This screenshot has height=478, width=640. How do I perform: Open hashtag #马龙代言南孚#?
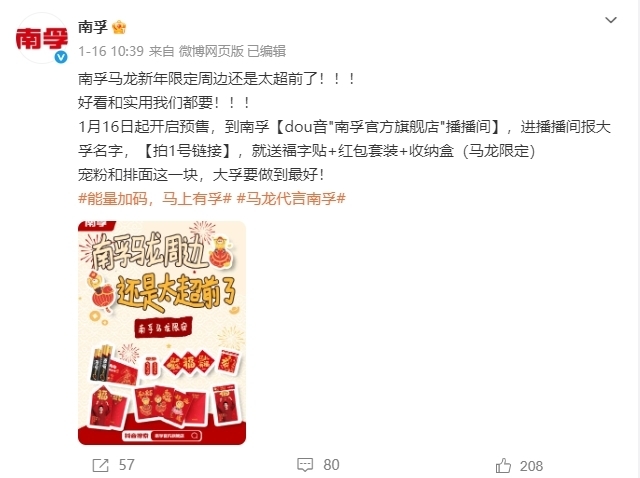click(x=291, y=199)
